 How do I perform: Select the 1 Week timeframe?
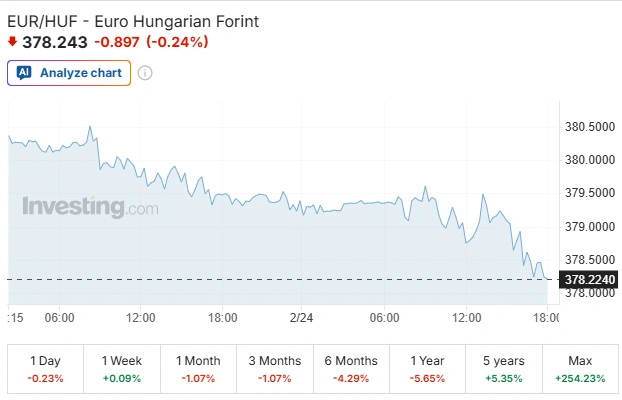(x=122, y=369)
